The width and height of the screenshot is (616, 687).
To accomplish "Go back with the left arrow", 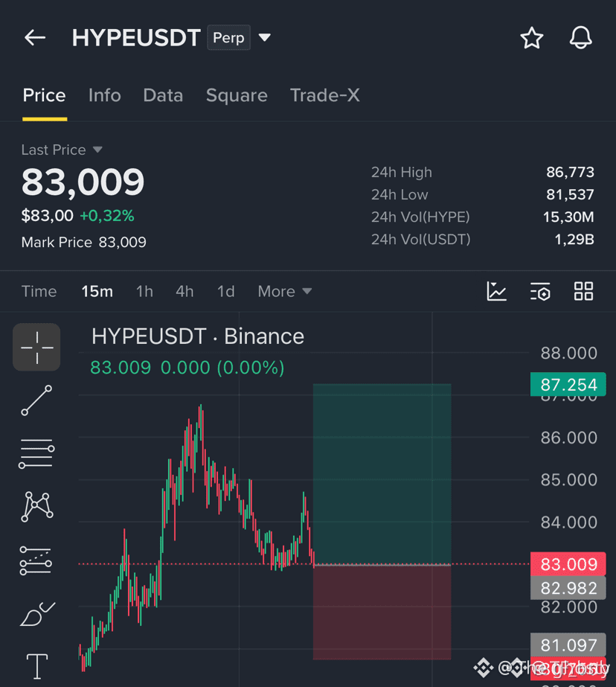I will click(x=35, y=38).
